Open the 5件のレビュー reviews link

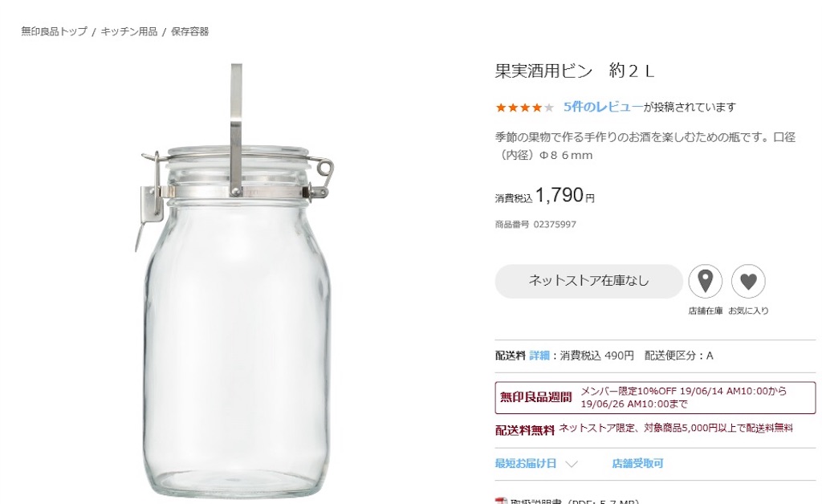click(603, 107)
